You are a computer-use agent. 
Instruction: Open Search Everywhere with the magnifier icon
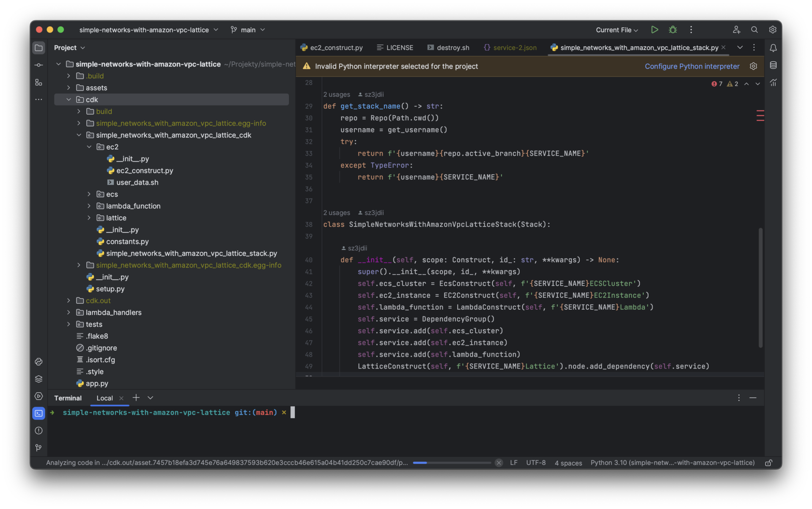point(754,30)
